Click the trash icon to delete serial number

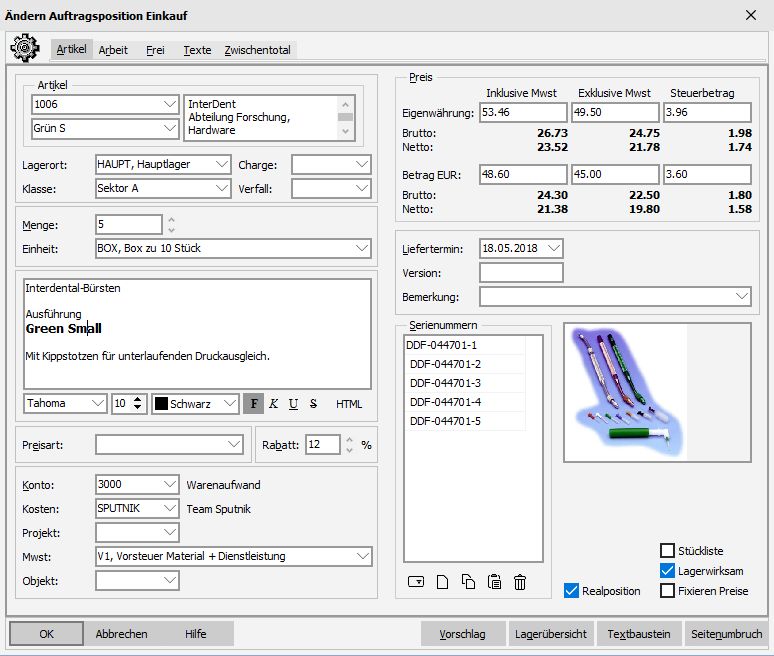click(x=520, y=582)
